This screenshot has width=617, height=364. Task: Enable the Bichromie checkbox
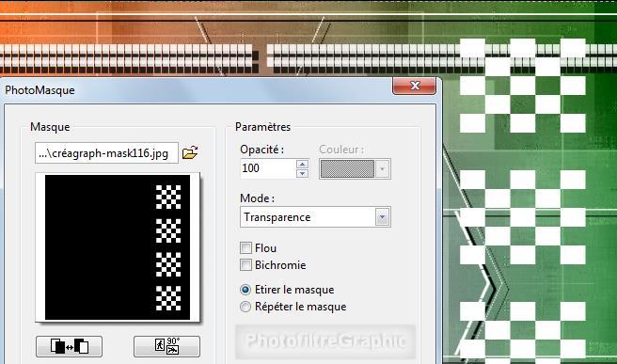245,265
